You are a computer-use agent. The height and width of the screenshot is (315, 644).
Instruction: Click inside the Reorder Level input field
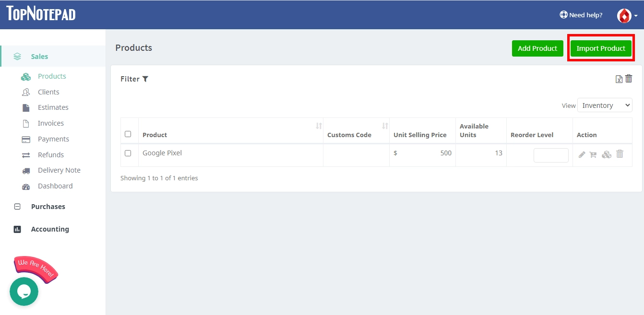[551, 155]
